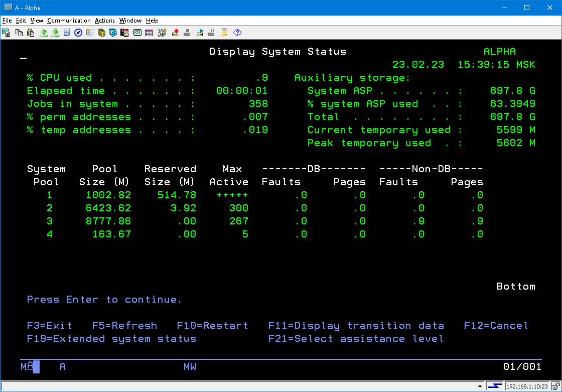
Task: Open the Communication menu
Action: (x=69, y=21)
